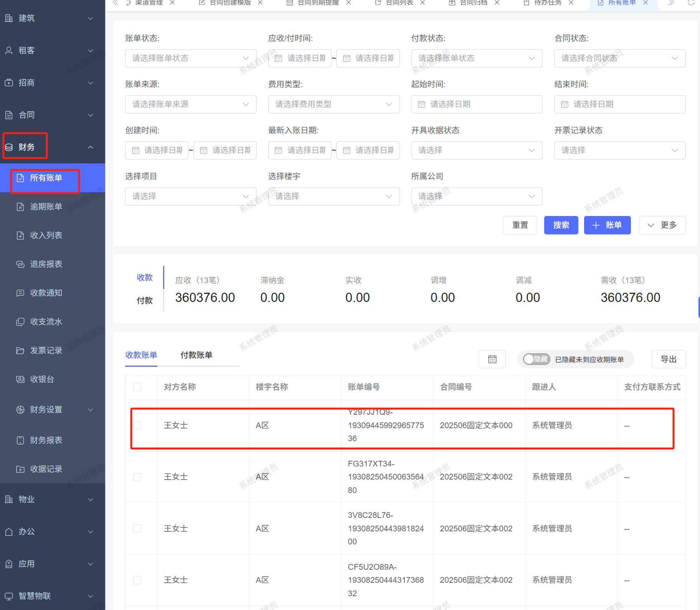This screenshot has width=700, height=610.
Task: Click the 导出 button
Action: [668, 359]
